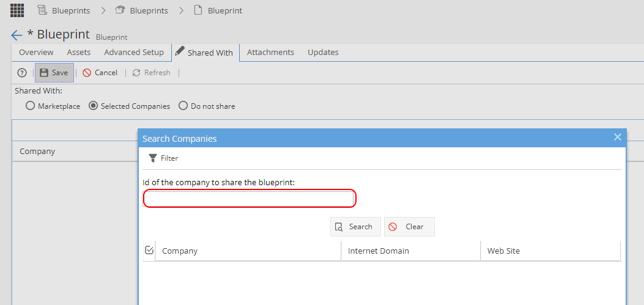
Task: Open the app grid menu icon
Action: [17, 10]
